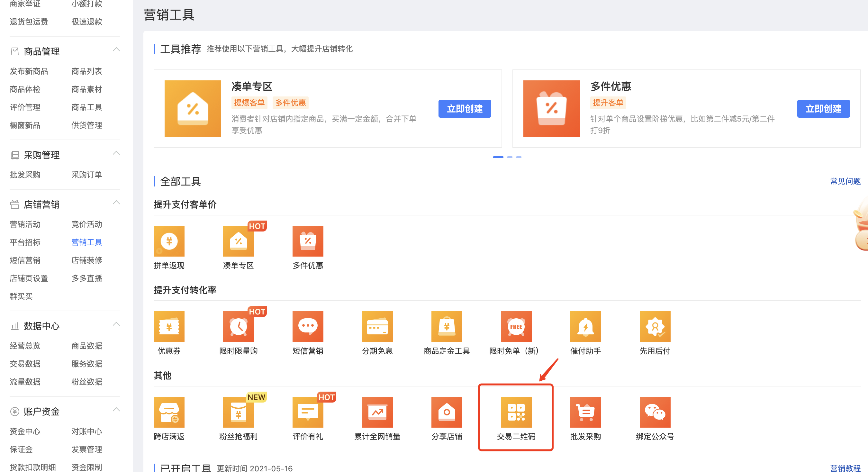The height and width of the screenshot is (472, 868).
Task: Open the 常见问题 link
Action: (x=845, y=181)
